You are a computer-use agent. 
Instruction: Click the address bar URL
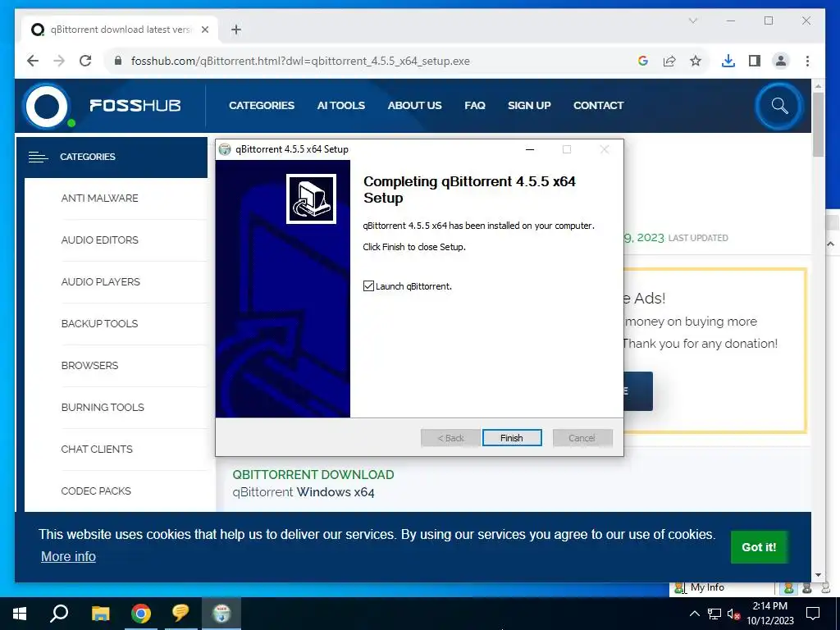pyautogui.click(x=300, y=61)
